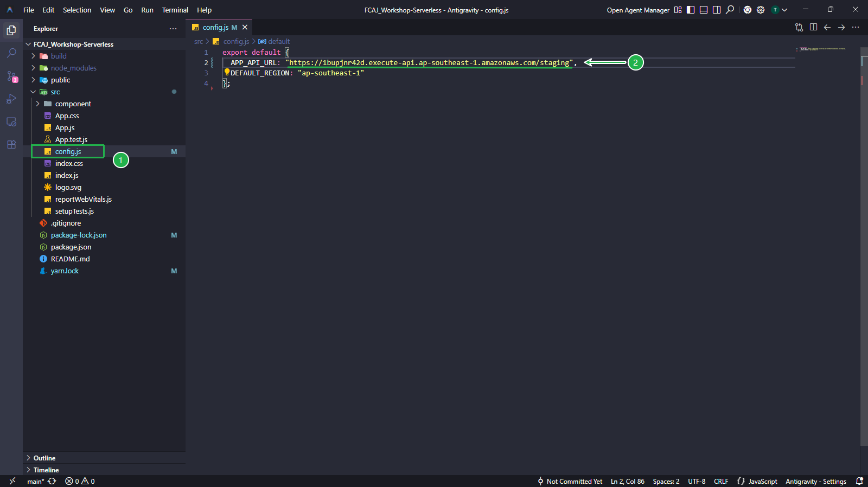
Task: Click the user account avatar T
Action: click(775, 10)
